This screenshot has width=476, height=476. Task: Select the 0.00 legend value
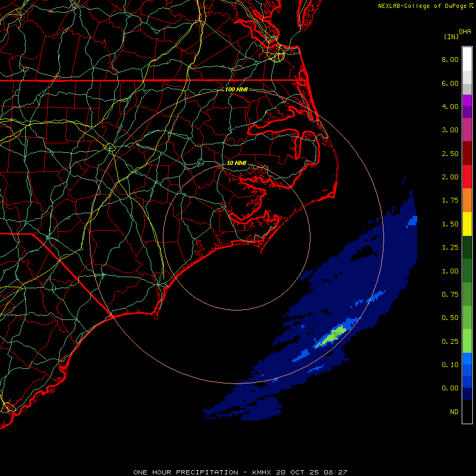tap(450, 388)
